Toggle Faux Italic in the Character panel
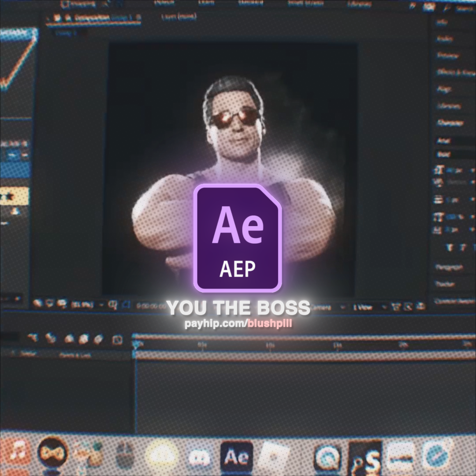Image resolution: width=476 pixels, height=476 pixels. point(463,248)
